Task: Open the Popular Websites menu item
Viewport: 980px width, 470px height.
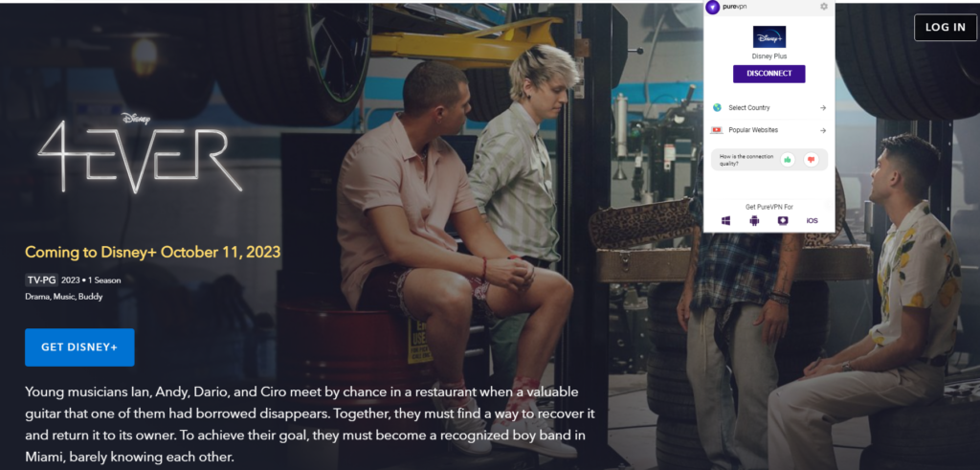Action: [768, 130]
